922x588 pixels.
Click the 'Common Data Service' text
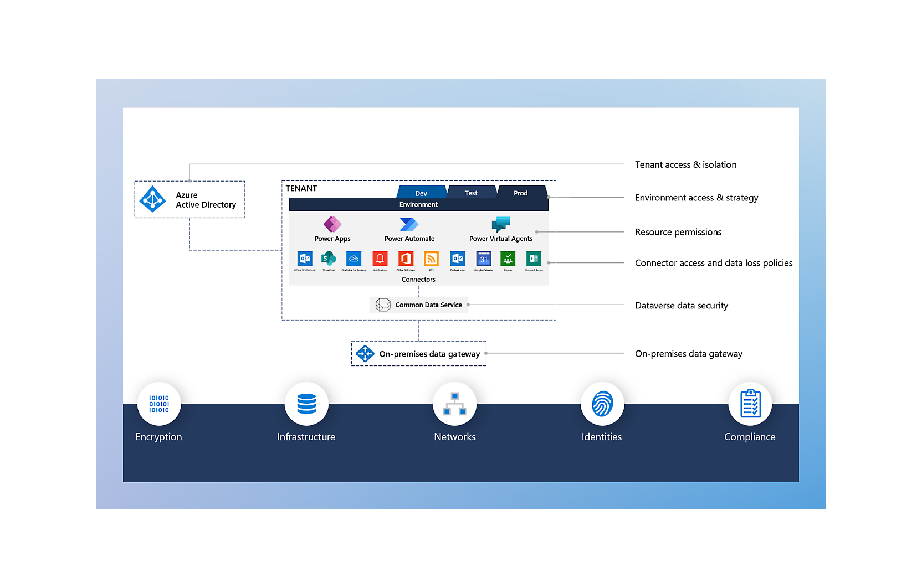click(428, 305)
